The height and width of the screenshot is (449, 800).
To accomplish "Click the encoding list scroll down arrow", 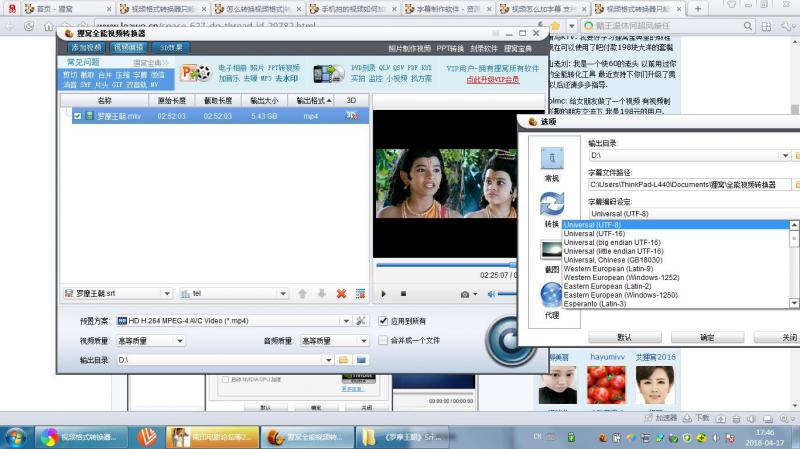I will (794, 303).
